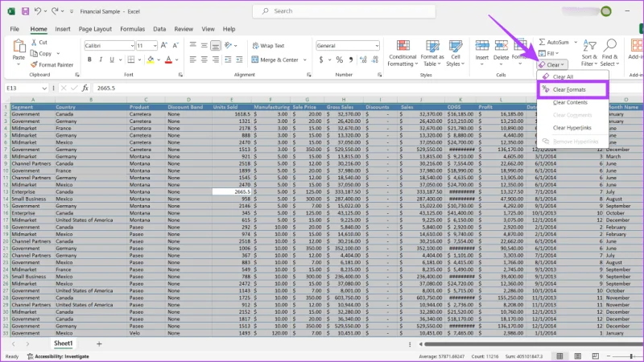Select the Sheet1 tab
Screen dimensions: 644x362
(x=64, y=343)
